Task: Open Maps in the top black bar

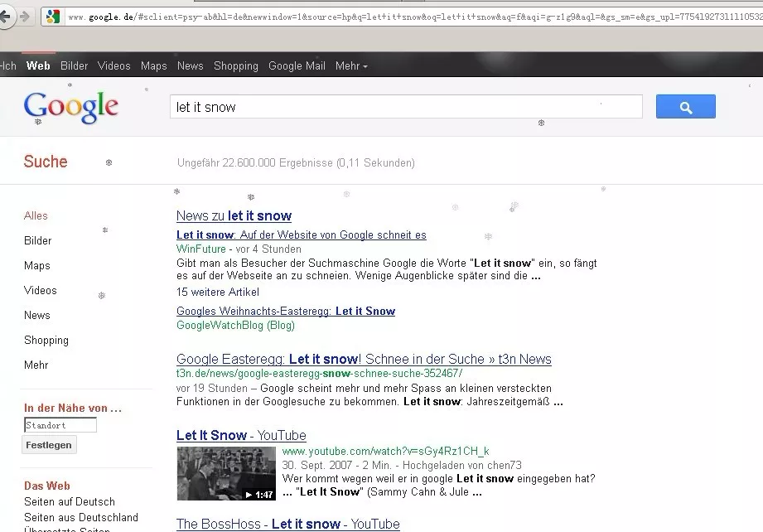Action: pyautogui.click(x=154, y=65)
